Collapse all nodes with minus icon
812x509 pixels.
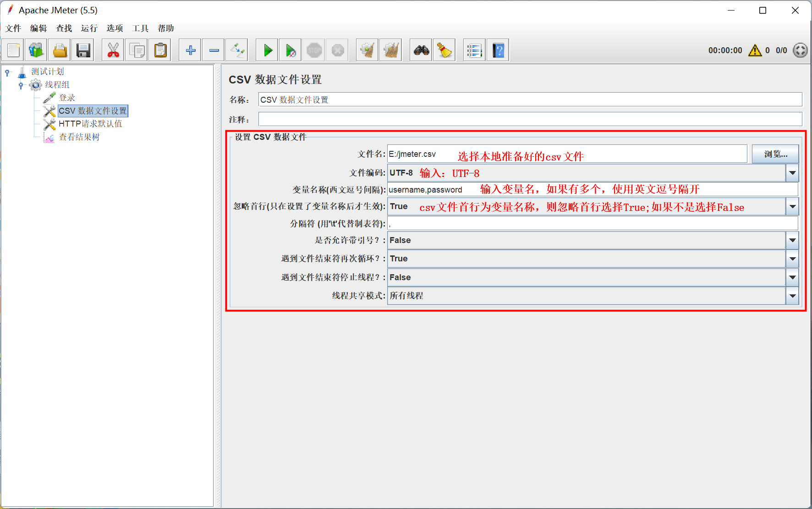click(214, 50)
